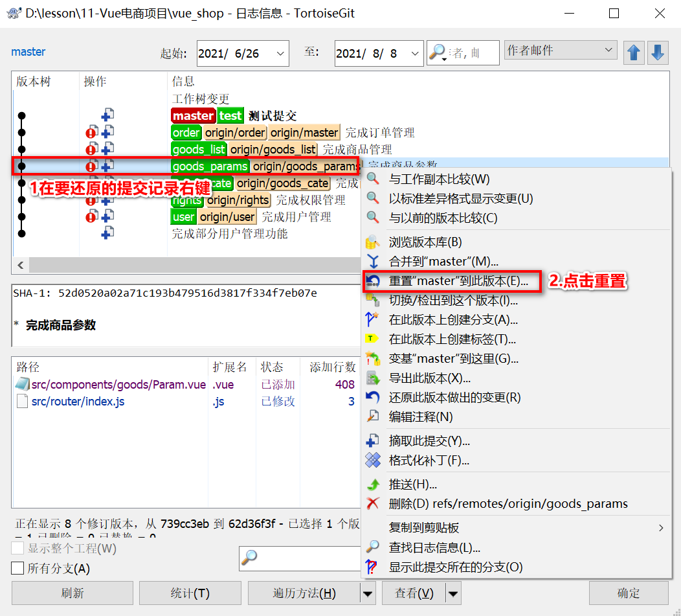Click the blue up arrow search button
Screen dimensions: 681x616
(x=634, y=52)
